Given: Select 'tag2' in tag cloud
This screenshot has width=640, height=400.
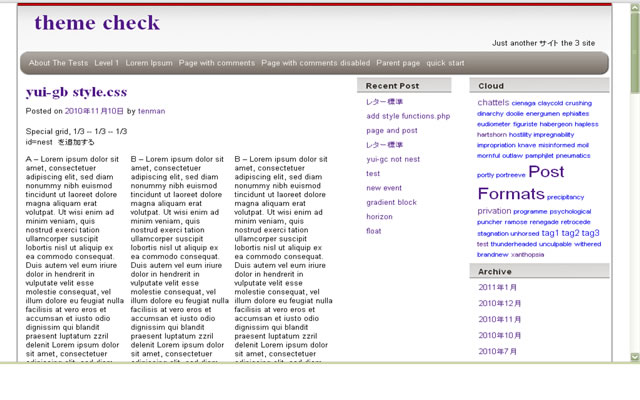Looking at the screenshot, I should pyautogui.click(x=570, y=233).
